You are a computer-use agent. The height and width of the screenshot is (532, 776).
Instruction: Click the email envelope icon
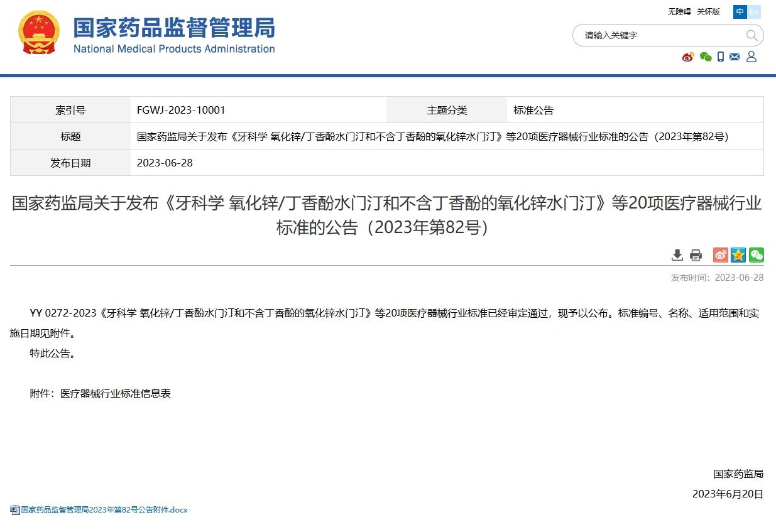point(735,57)
